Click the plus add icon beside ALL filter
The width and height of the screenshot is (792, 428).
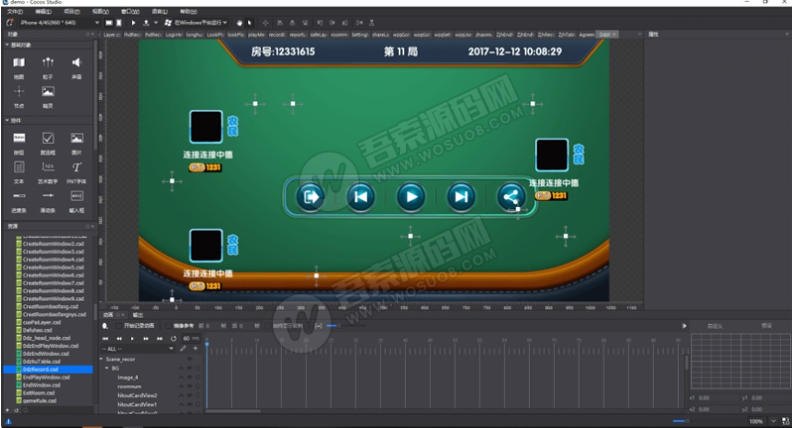195,349
